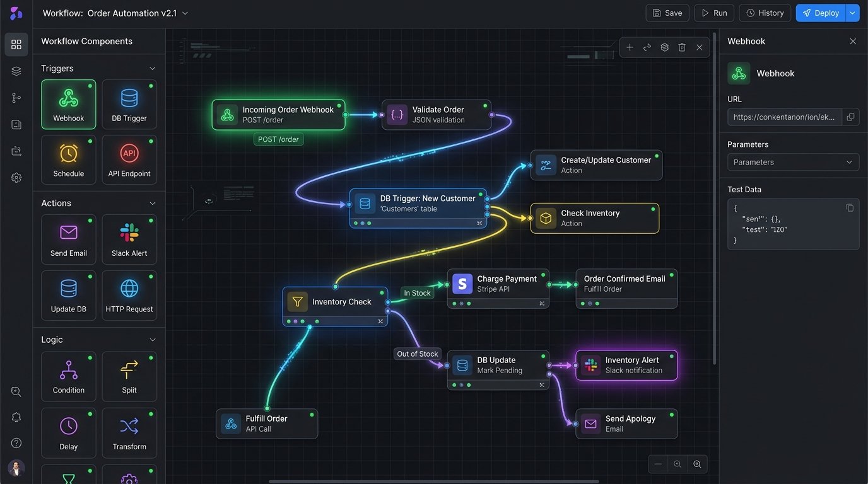The width and height of the screenshot is (868, 484).
Task: Select the Validate Order node
Action: point(437,115)
